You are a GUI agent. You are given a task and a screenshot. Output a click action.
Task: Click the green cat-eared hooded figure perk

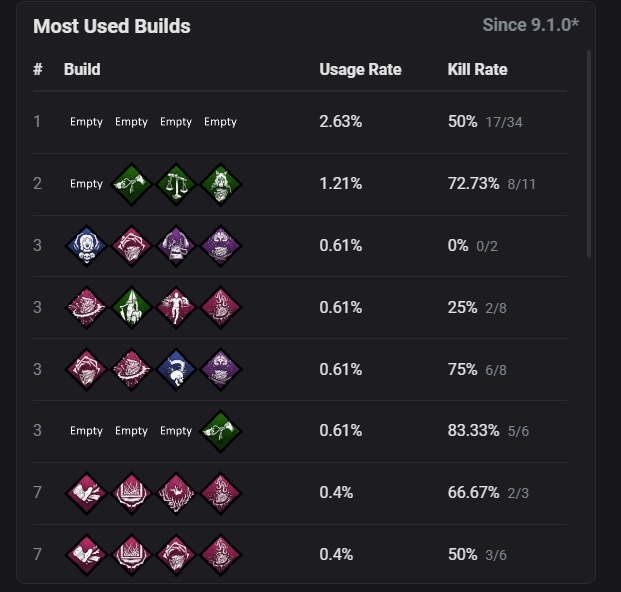221,184
